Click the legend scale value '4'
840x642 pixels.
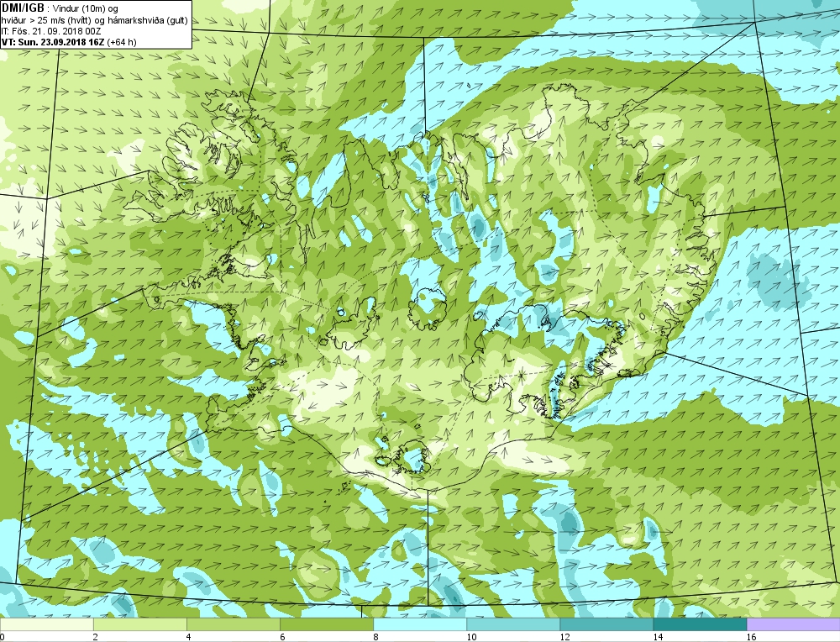click(x=189, y=637)
